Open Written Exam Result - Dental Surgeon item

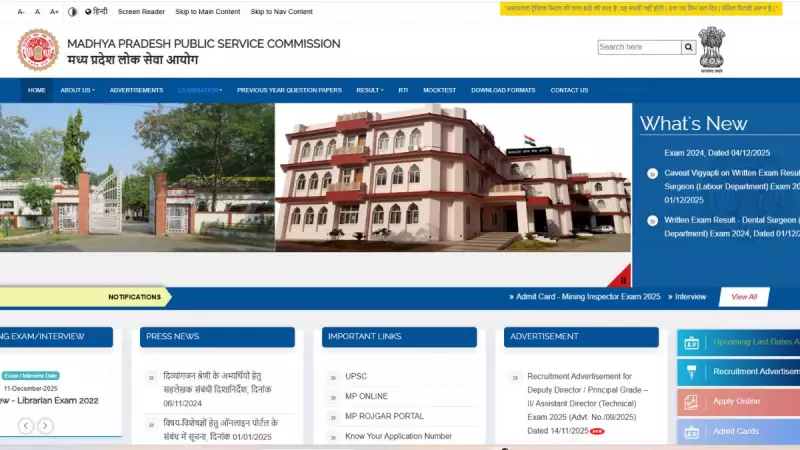(x=732, y=227)
